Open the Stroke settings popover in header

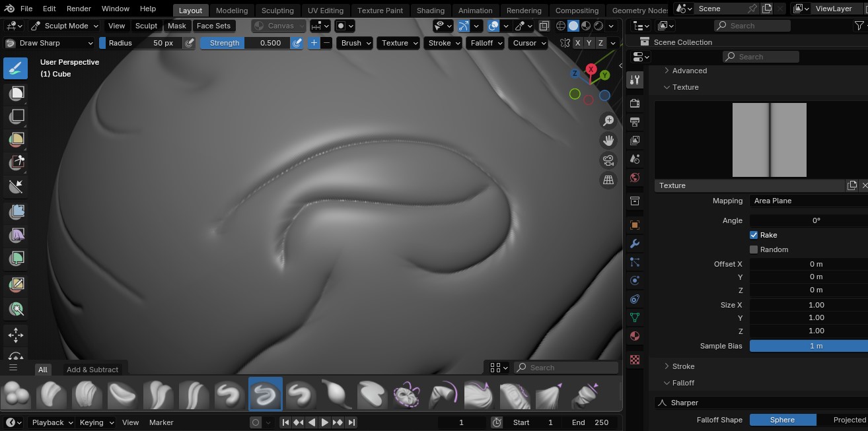[444, 43]
